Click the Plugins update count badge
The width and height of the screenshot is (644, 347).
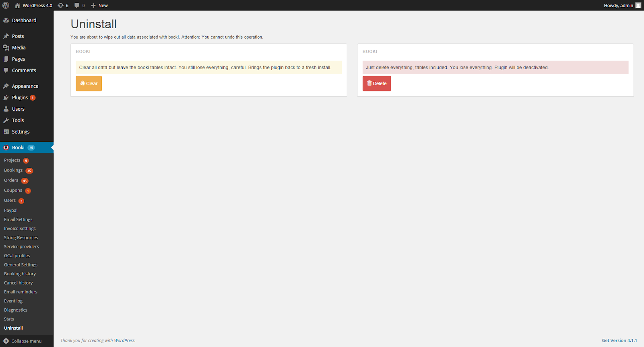33,98
